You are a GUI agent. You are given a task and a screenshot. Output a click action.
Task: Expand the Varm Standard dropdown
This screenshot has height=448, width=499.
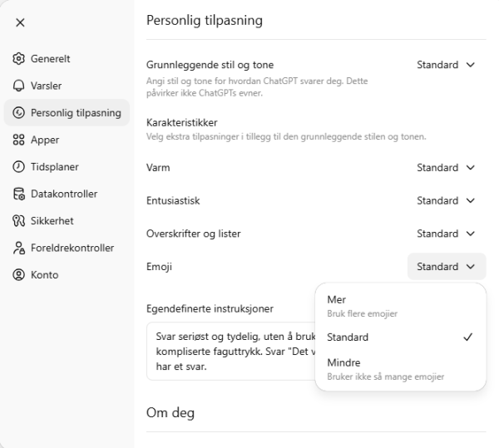coord(446,168)
